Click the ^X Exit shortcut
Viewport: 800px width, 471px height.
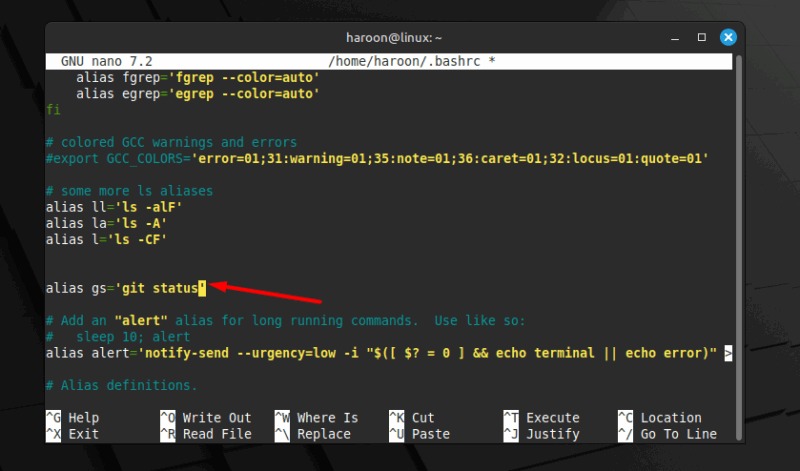tap(73, 434)
